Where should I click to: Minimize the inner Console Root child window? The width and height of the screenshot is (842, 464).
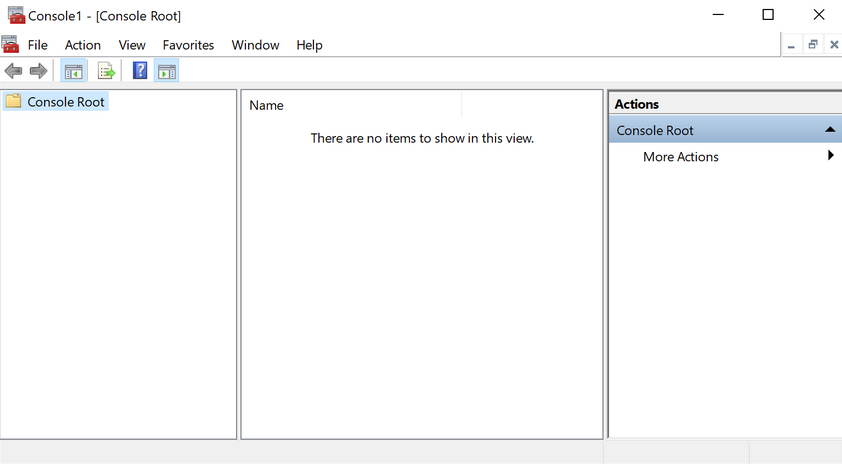coord(791,45)
